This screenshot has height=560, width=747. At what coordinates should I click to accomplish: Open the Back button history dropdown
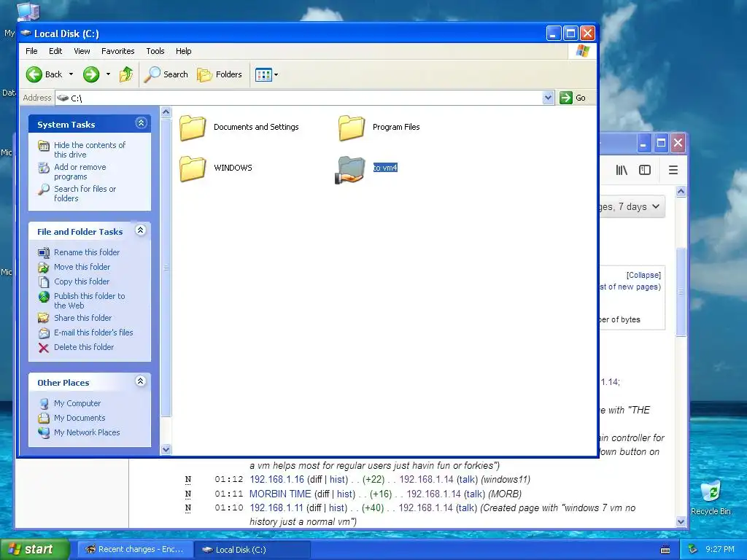coord(71,74)
